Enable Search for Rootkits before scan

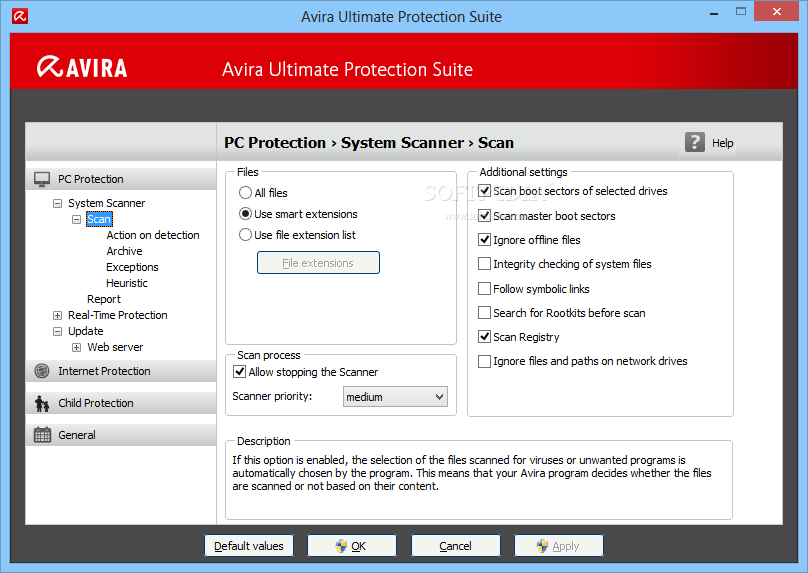(484, 313)
